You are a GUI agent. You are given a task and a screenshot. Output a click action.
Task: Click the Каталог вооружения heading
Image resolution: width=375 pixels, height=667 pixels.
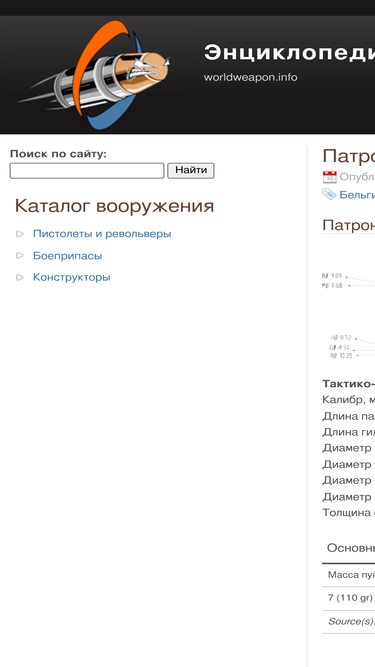(x=114, y=206)
